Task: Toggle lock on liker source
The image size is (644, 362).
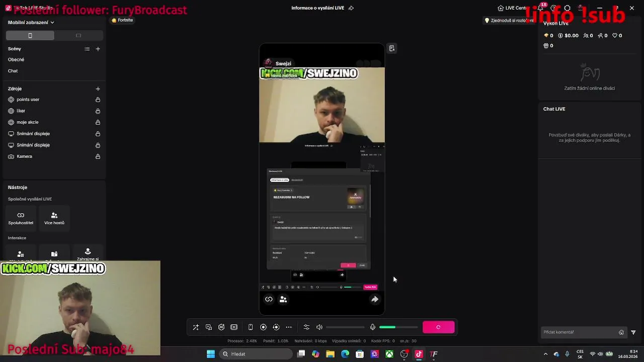Action: click(x=98, y=111)
